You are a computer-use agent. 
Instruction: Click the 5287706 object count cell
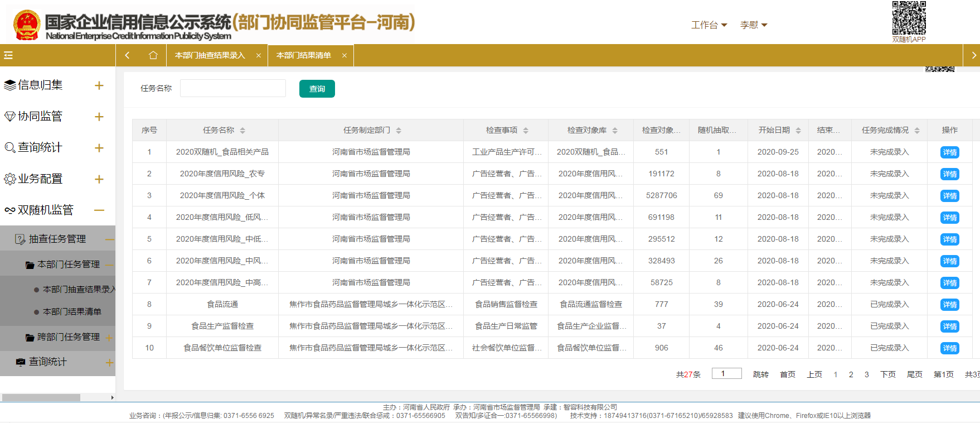click(662, 195)
